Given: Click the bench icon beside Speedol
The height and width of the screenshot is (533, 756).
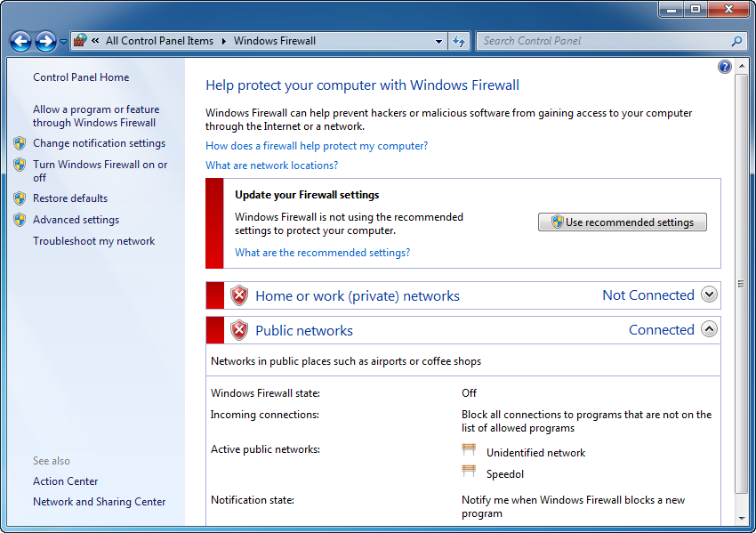Looking at the screenshot, I should tap(469, 472).
